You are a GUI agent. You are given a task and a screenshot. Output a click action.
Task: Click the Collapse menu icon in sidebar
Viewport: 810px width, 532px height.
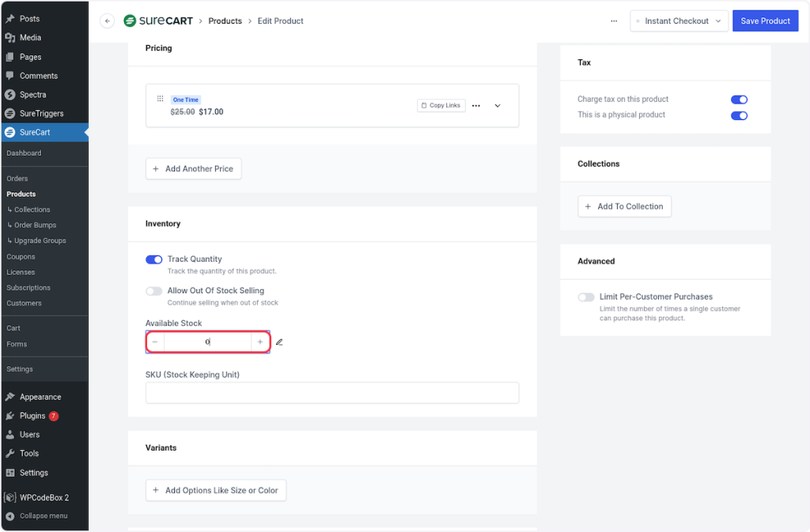click(10, 516)
